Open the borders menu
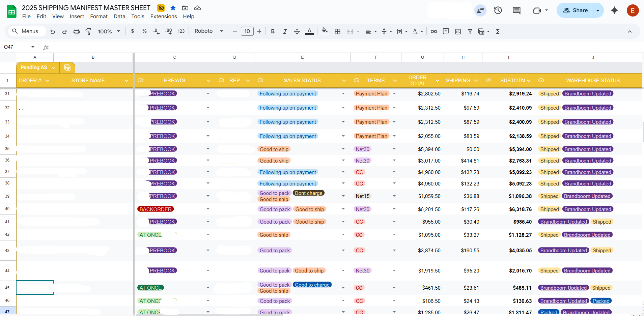This screenshot has width=644, height=316. (x=337, y=31)
